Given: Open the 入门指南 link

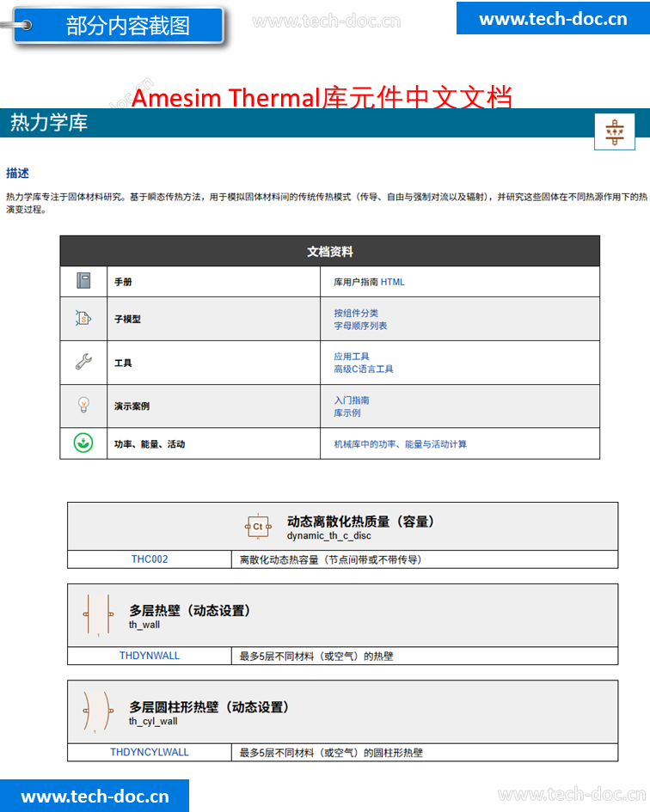Looking at the screenshot, I should click(352, 400).
